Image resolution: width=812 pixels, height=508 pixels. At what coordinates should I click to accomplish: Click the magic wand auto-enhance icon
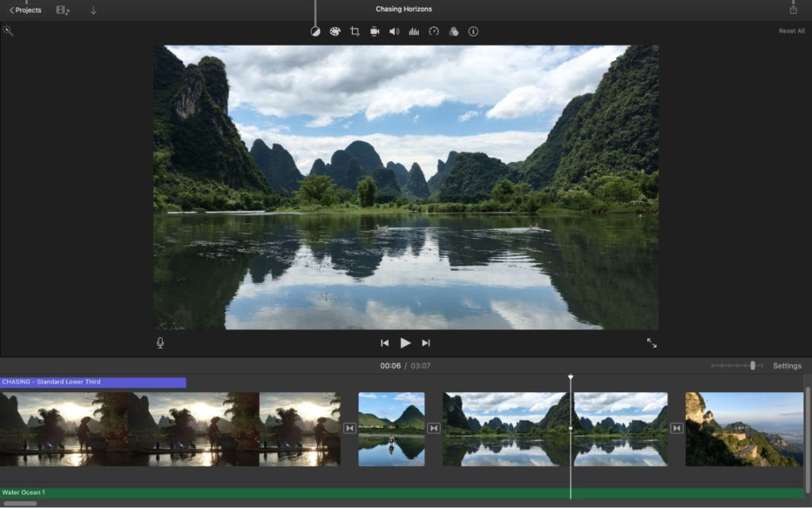point(8,31)
